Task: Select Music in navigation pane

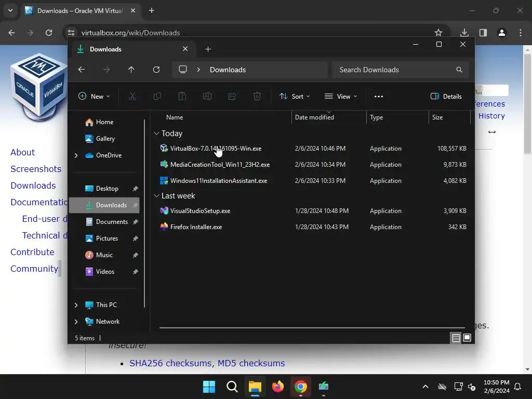Action: tap(104, 255)
